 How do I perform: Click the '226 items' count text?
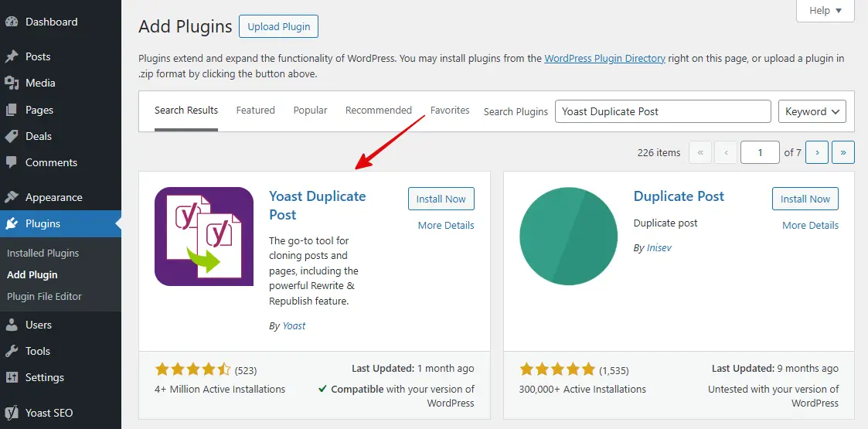pyautogui.click(x=659, y=153)
